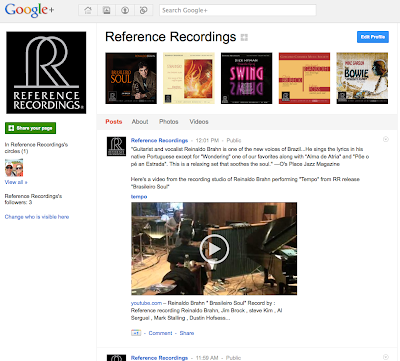400x361 pixels.
Task: Open author name on 11:59 AM post
Action: click(x=159, y=358)
